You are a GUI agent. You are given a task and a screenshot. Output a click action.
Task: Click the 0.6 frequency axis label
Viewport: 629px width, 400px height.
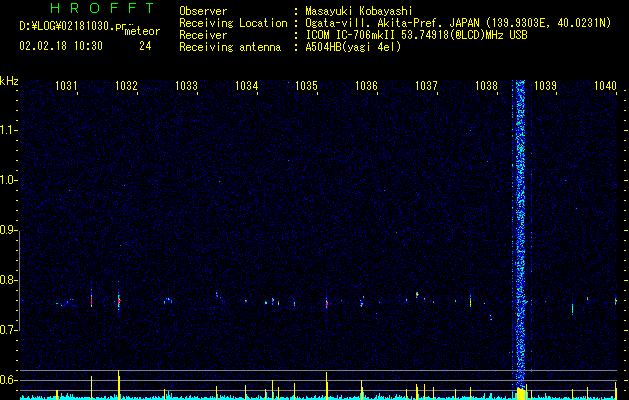(x=9, y=380)
